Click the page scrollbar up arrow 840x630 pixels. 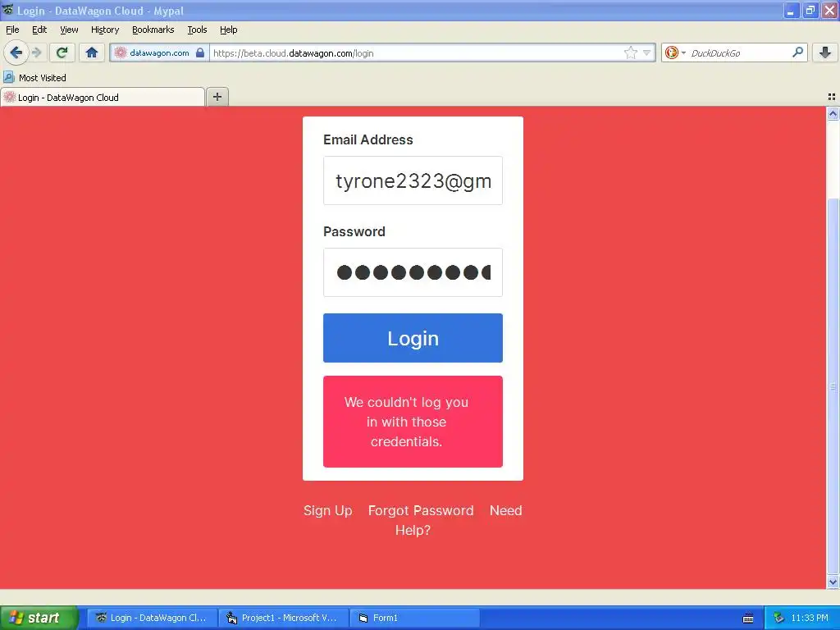point(833,113)
